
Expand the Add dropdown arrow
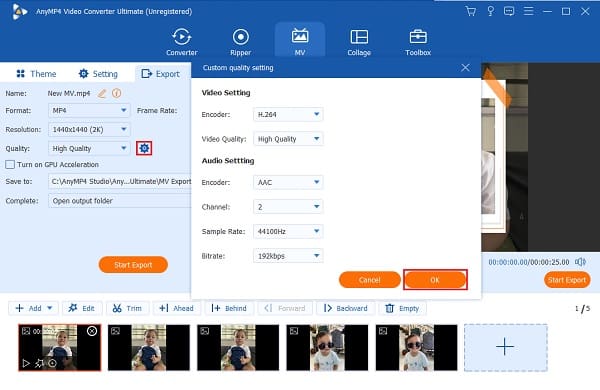(50, 308)
